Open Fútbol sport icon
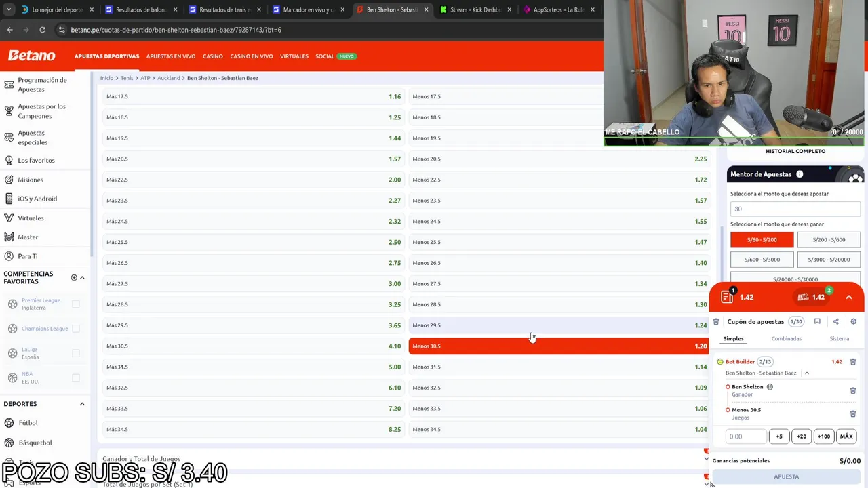The height and width of the screenshot is (488, 868). (9, 423)
